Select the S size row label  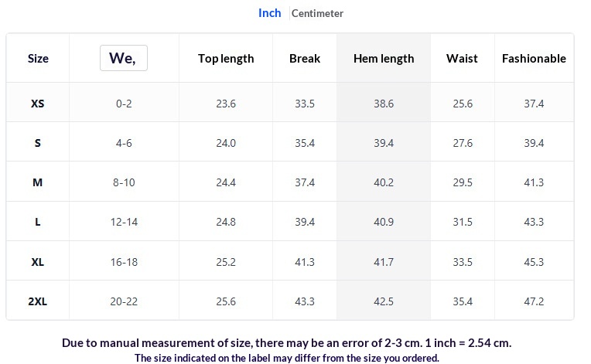(37, 143)
